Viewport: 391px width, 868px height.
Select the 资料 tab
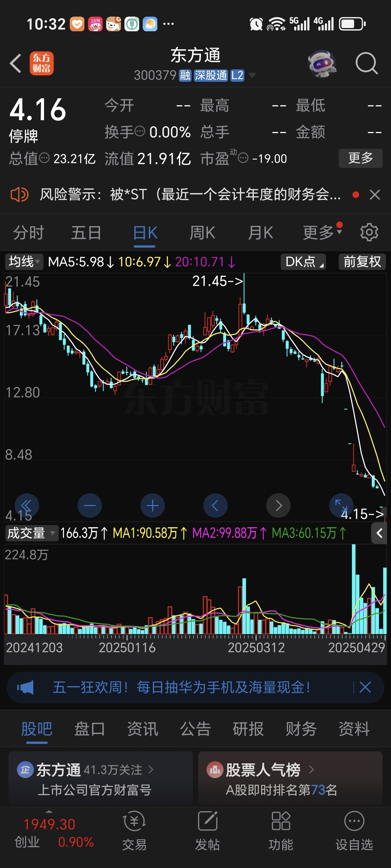click(354, 729)
